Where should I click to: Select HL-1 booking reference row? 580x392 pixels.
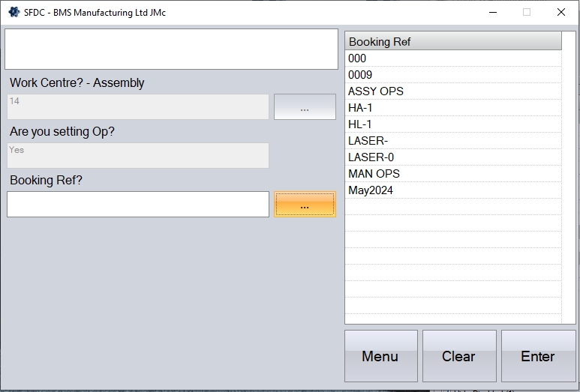click(x=453, y=124)
